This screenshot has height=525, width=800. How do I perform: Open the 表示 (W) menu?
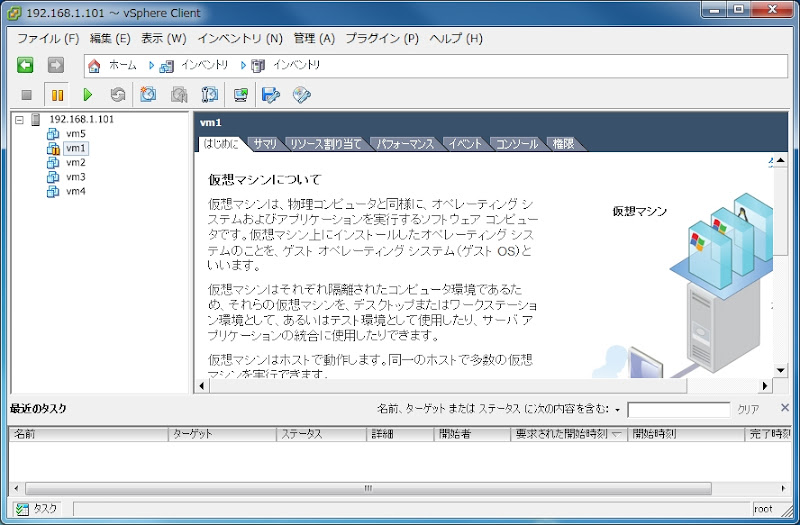pos(164,39)
